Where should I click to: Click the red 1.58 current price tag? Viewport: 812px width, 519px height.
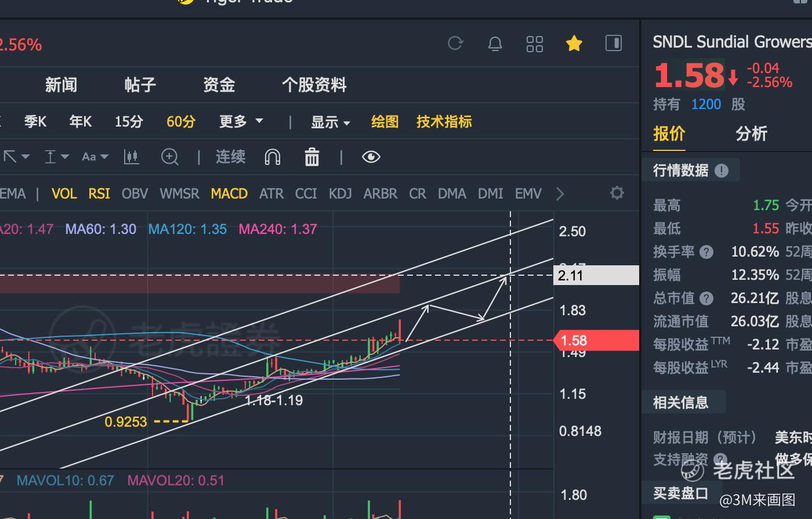pos(596,341)
